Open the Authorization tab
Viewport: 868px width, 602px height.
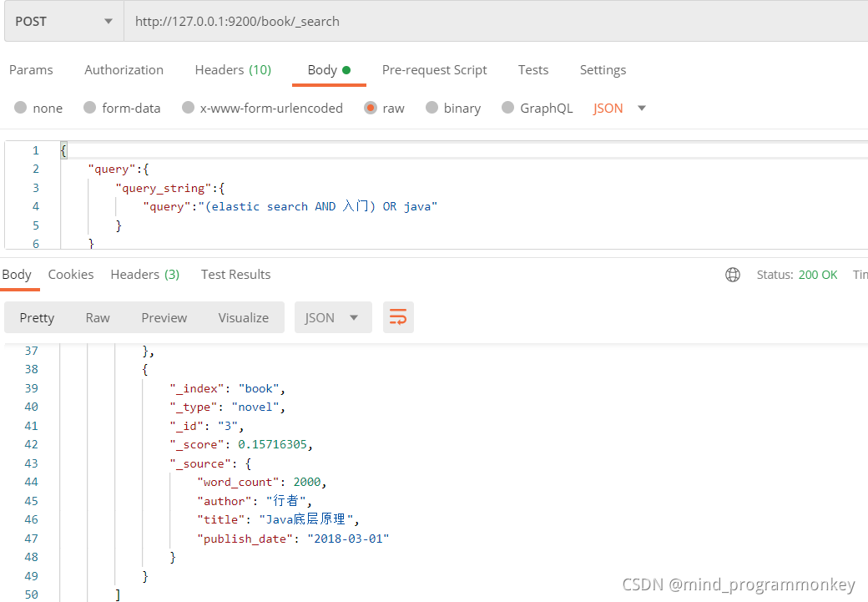tap(124, 70)
